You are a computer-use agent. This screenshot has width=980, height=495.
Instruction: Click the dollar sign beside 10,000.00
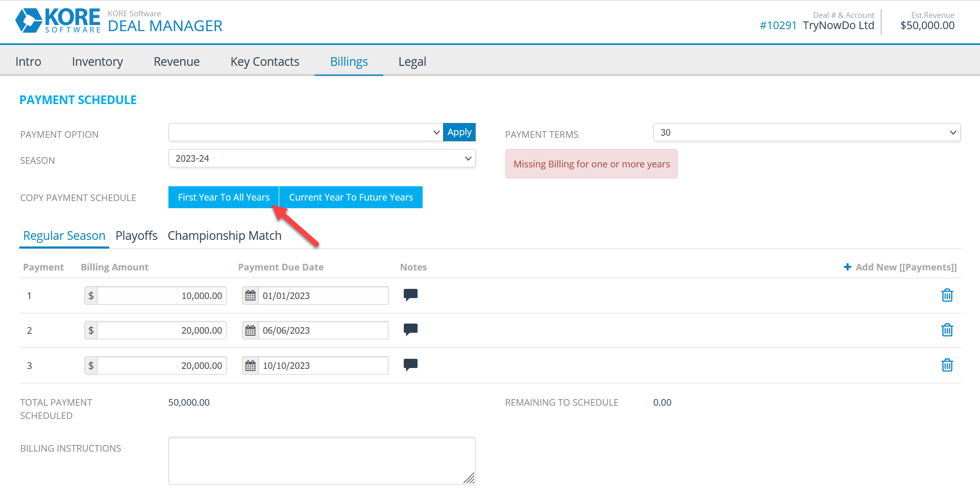91,295
